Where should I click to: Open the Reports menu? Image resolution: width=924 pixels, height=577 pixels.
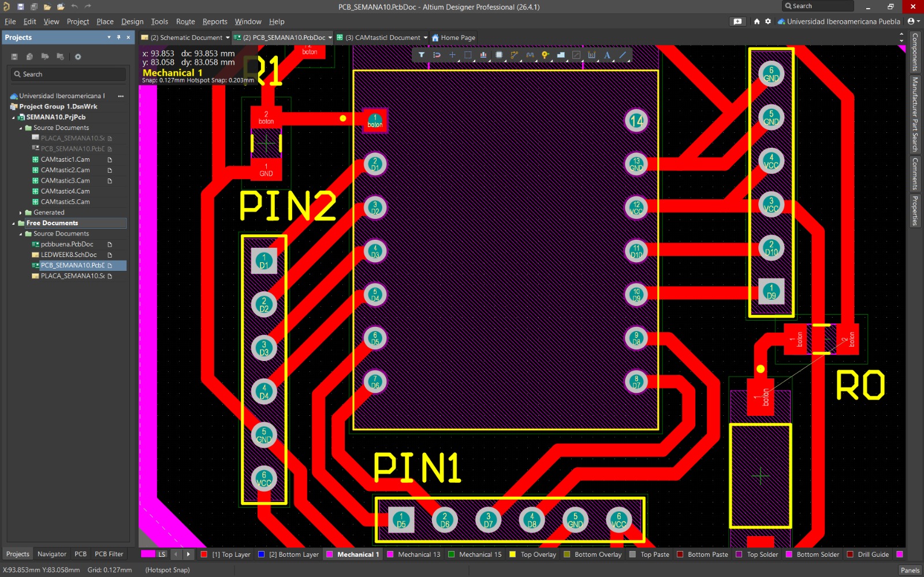[x=215, y=21]
